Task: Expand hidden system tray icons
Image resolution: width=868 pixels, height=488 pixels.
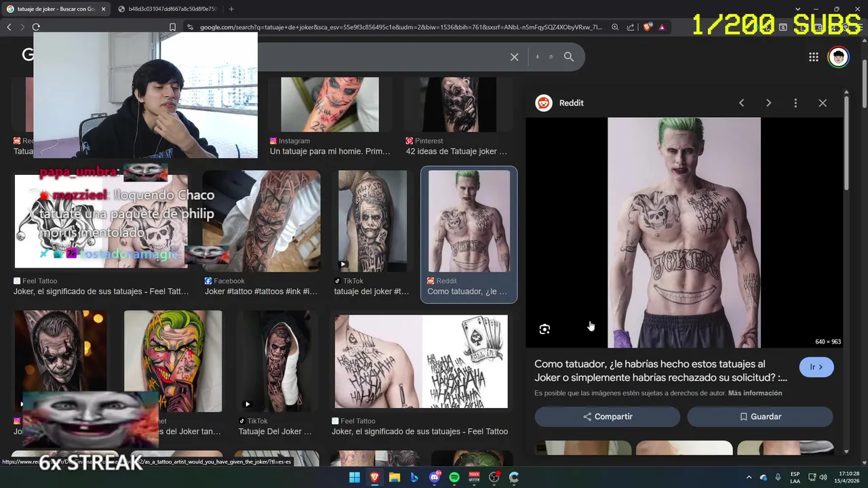Action: tap(749, 477)
